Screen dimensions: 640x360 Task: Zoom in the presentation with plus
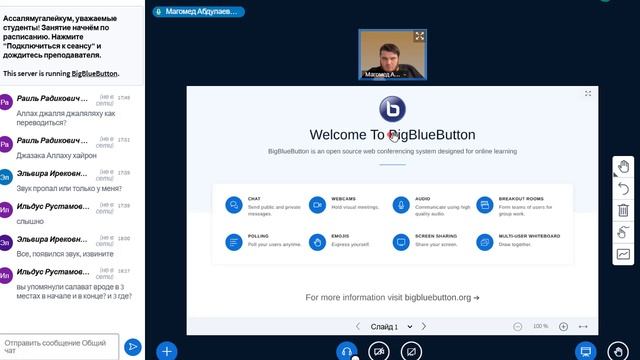click(x=563, y=327)
